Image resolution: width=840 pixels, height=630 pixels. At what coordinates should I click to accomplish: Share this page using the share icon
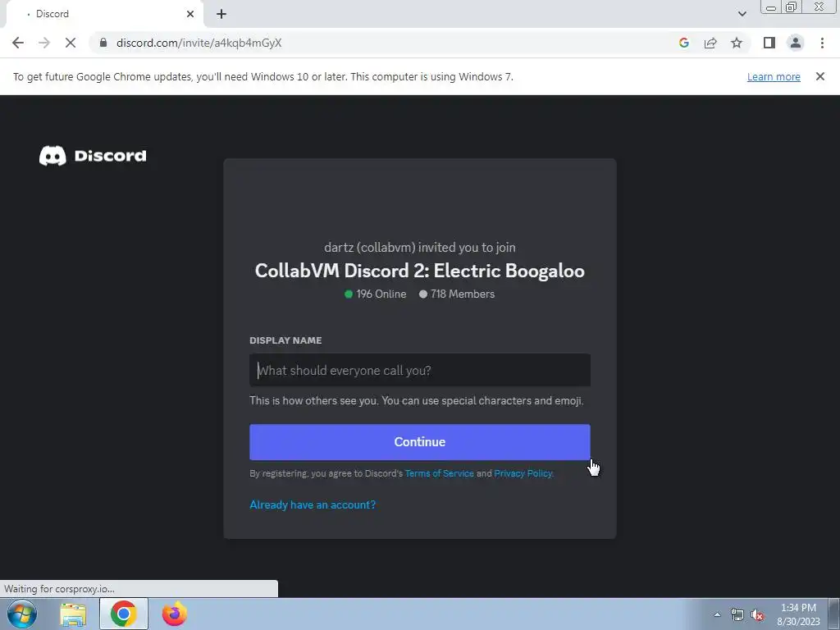click(x=710, y=43)
